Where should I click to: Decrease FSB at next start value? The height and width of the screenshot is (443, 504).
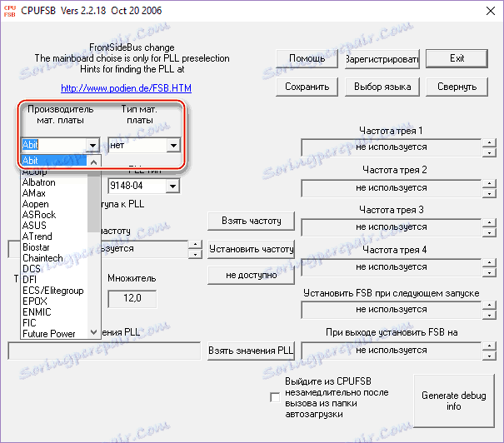pos(489,315)
